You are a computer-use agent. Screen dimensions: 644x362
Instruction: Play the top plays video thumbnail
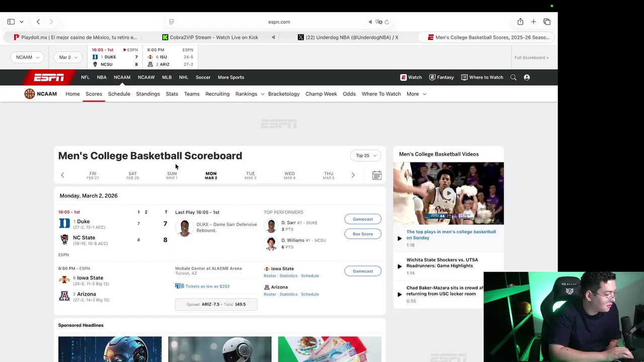pyautogui.click(x=448, y=193)
